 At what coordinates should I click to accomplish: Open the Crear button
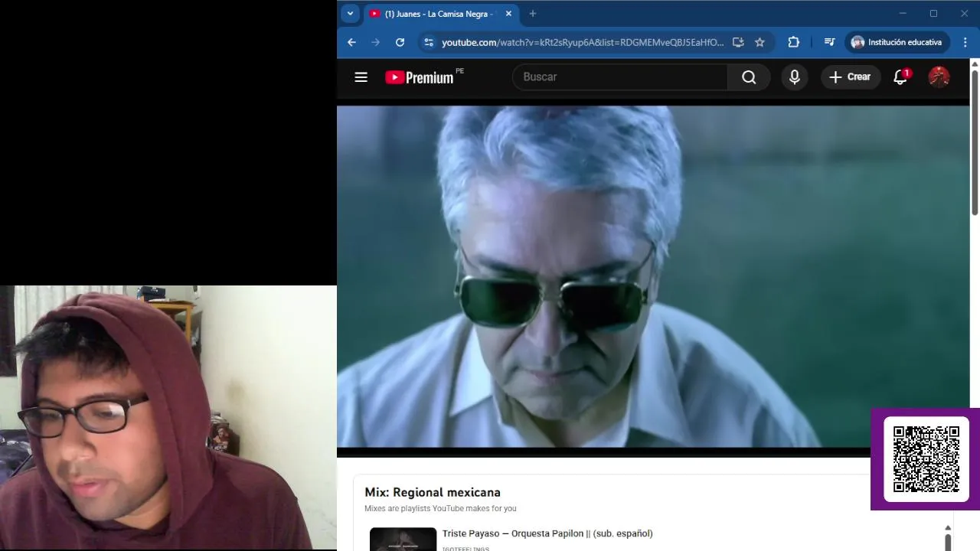coord(851,77)
